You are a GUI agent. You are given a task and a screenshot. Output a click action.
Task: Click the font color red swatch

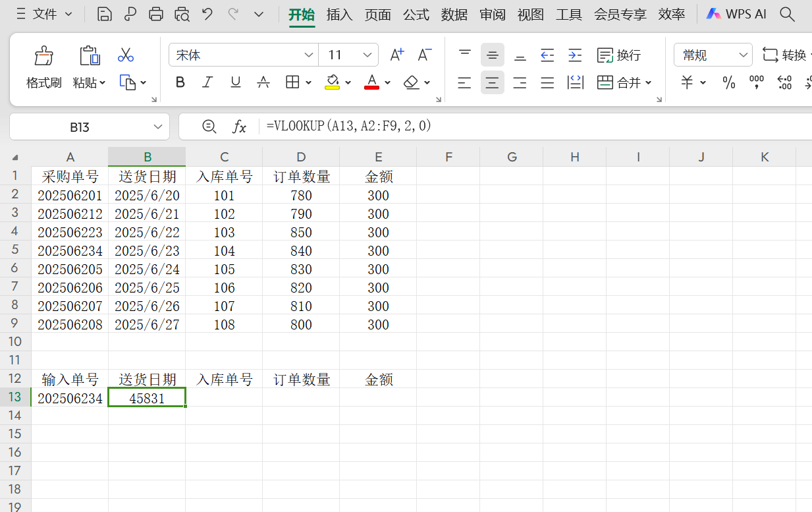click(x=371, y=87)
